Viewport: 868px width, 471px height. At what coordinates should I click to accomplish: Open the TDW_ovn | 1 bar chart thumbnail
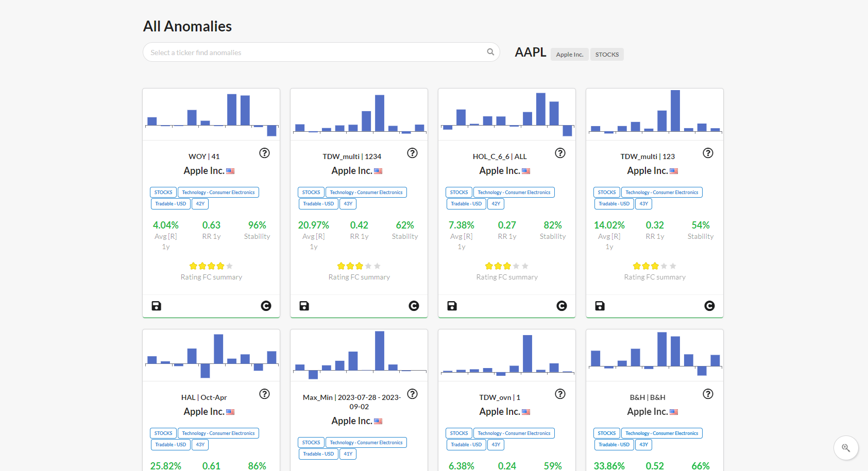pyautogui.click(x=507, y=355)
